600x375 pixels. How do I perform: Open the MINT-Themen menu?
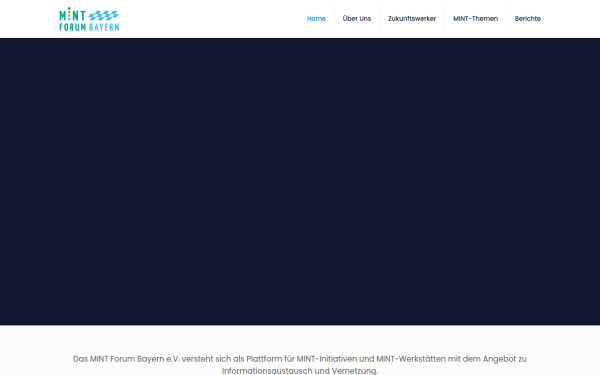tap(475, 19)
